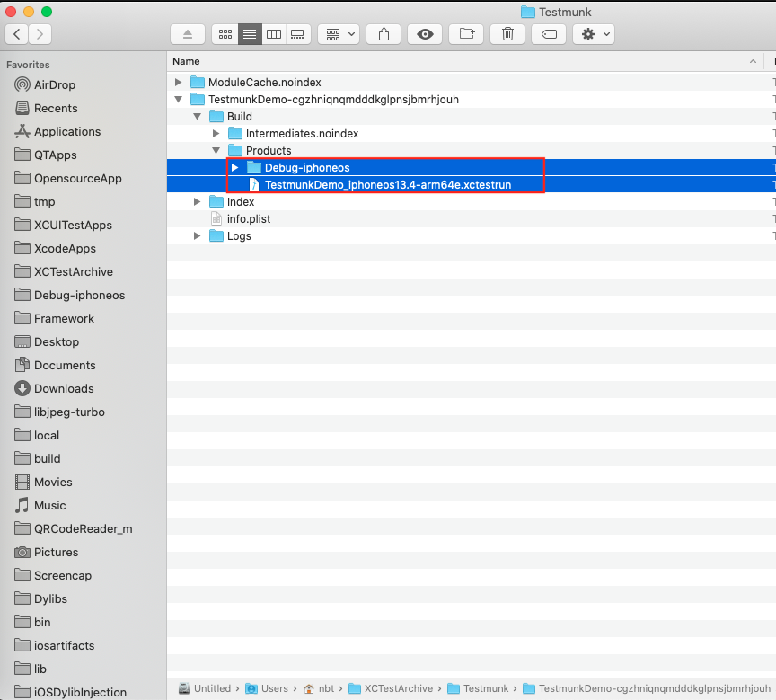Open XCTestArchive sidebar folder

point(64,271)
